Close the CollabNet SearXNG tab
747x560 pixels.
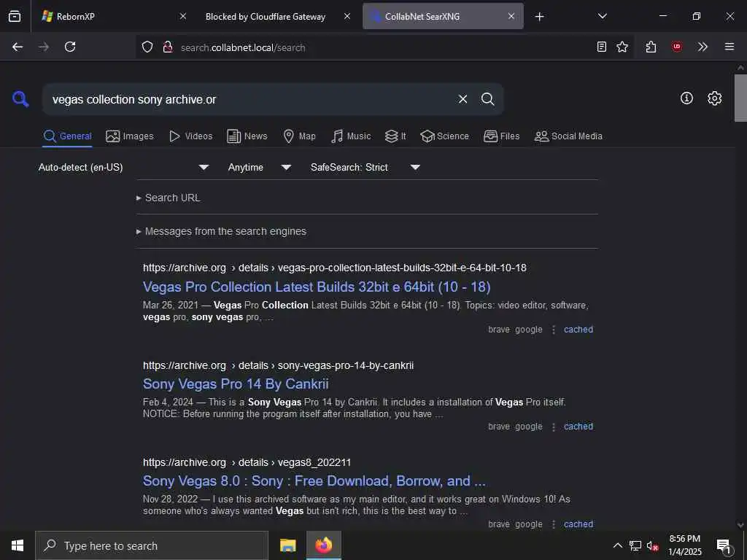(511, 16)
